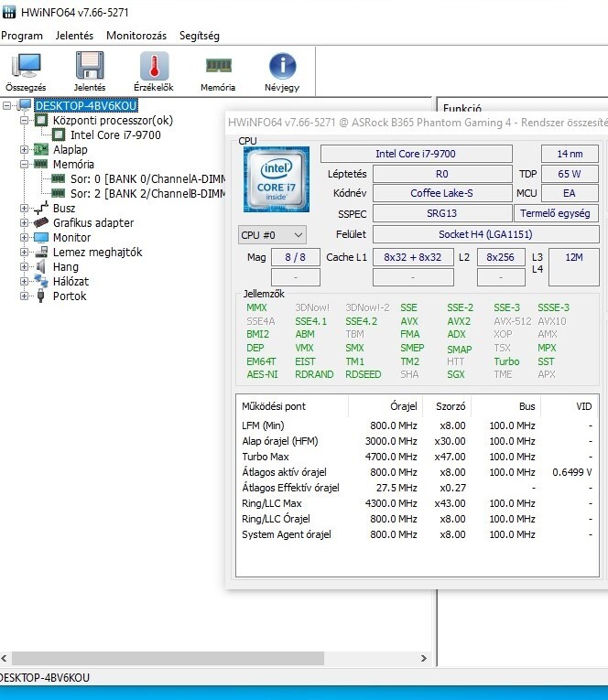The image size is (608, 700).
Task: Click the Intel Core i7-9700 name field
Action: pos(416,154)
